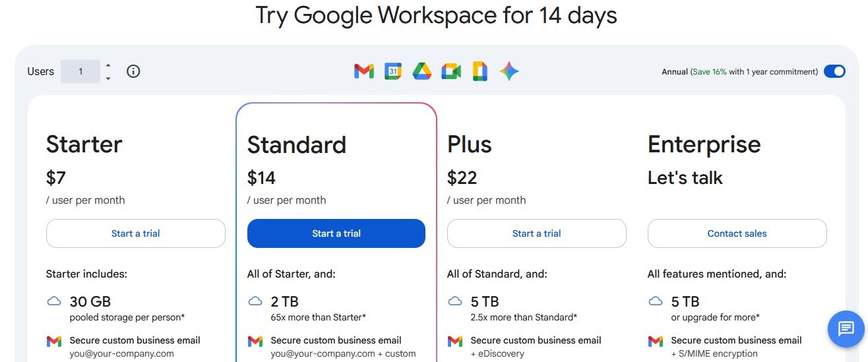Click the Users number input field
Viewport: 868px width, 362px height.
80,71
